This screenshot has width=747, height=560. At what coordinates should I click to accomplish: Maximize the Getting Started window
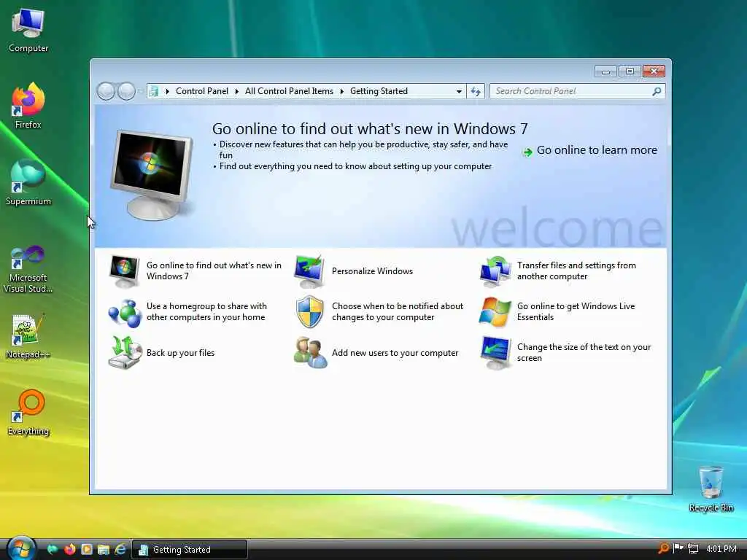(630, 71)
